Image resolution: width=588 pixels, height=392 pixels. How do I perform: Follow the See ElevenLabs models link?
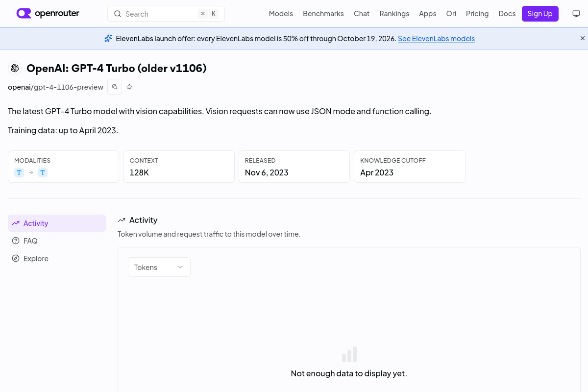click(436, 38)
